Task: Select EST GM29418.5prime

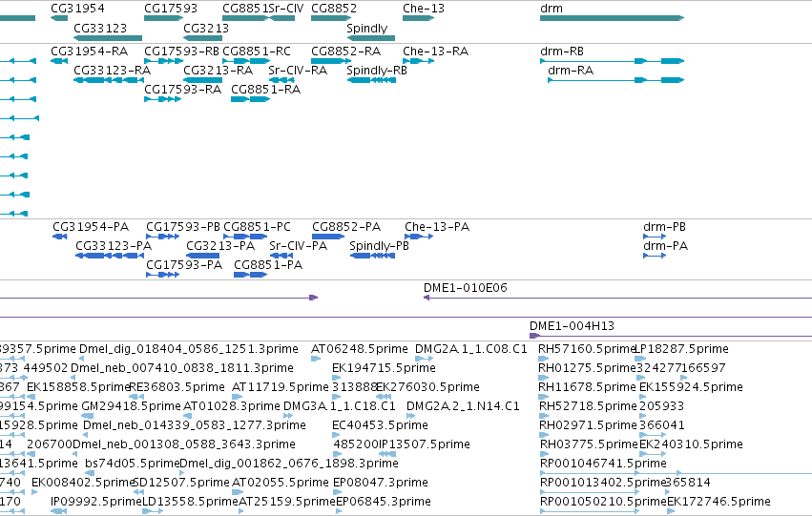Action: 88,416
